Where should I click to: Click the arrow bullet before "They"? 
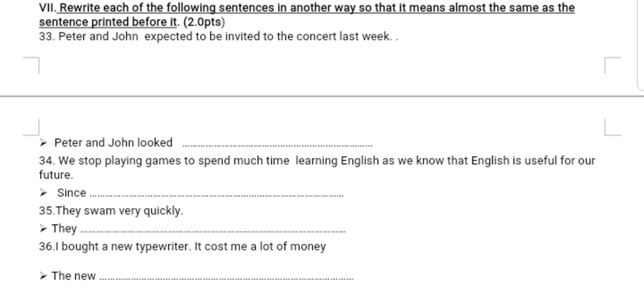point(43,228)
